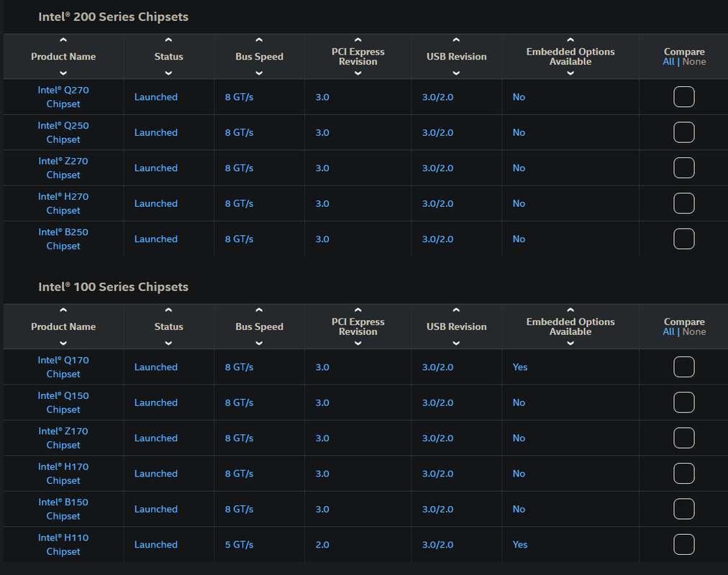Open Intel B250 Chipset product link
Viewport: 728px width, 575px height.
pyautogui.click(x=63, y=239)
